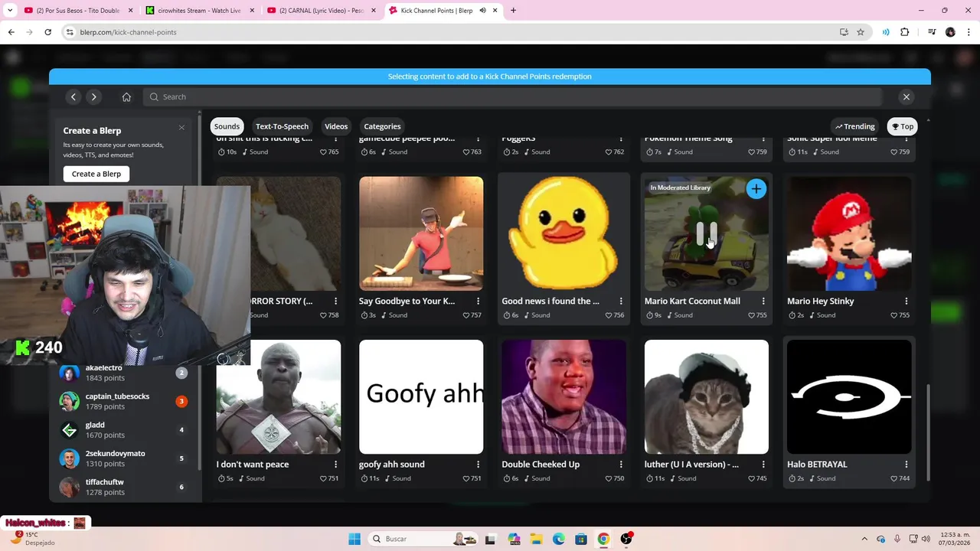Like Double Cheeked Up heart icon
The width and height of the screenshot is (980, 551).
tap(609, 478)
